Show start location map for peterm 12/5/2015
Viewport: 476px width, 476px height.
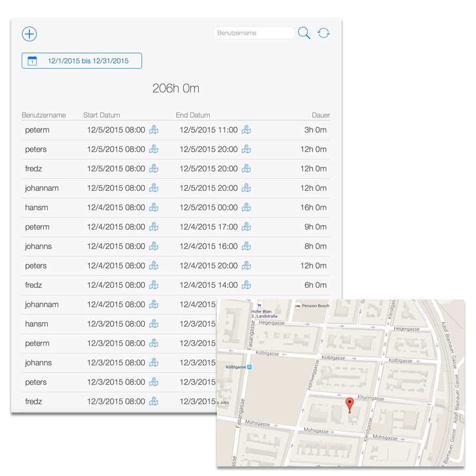(x=153, y=130)
